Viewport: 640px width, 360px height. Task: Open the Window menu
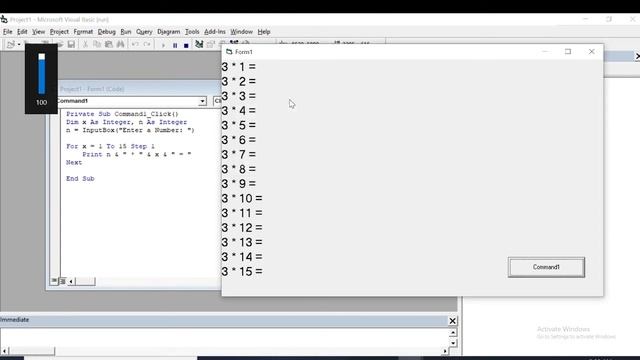click(x=242, y=32)
